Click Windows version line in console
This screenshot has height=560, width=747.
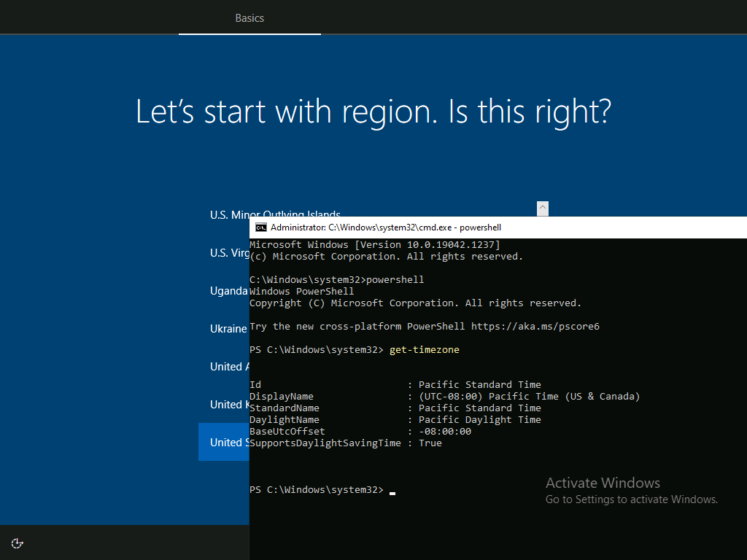(375, 245)
